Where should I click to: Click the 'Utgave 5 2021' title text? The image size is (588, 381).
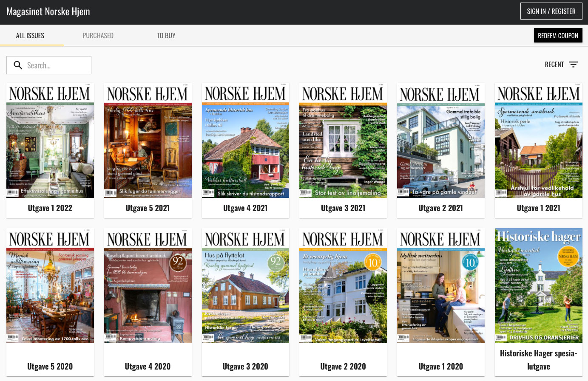click(148, 208)
